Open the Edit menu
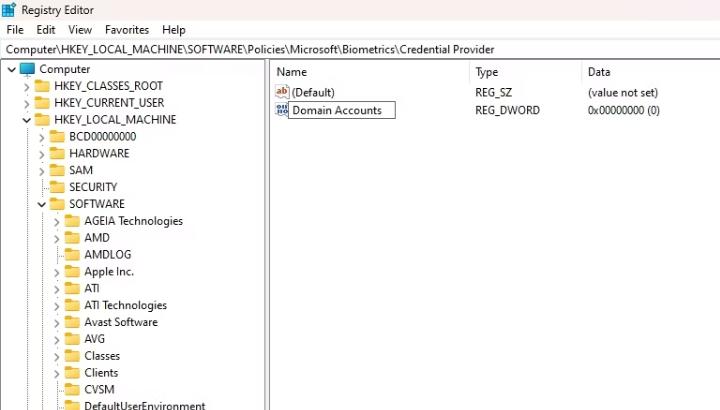Viewport: 720px width, 410px height. click(x=46, y=30)
